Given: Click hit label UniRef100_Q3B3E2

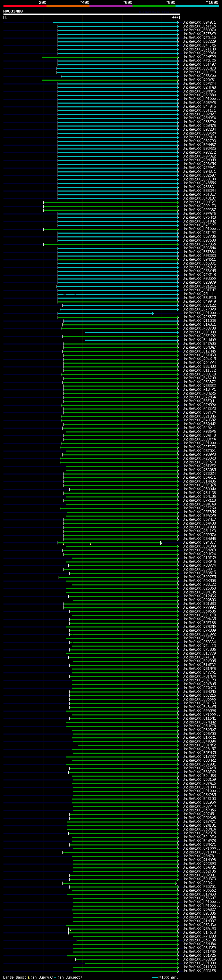Looking at the screenshot, I should (199, 386).
